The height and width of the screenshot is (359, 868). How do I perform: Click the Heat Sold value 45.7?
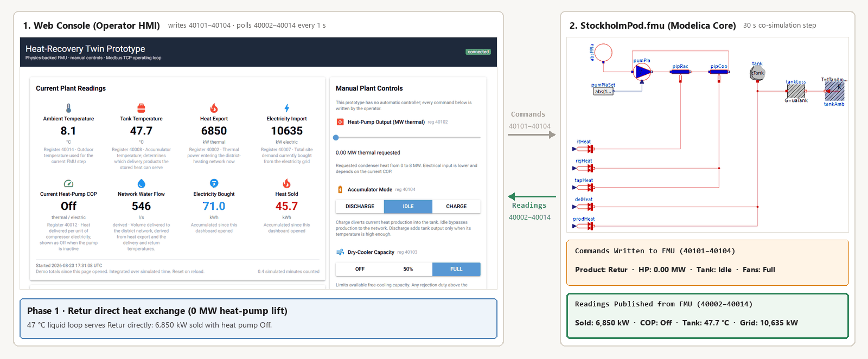point(286,206)
